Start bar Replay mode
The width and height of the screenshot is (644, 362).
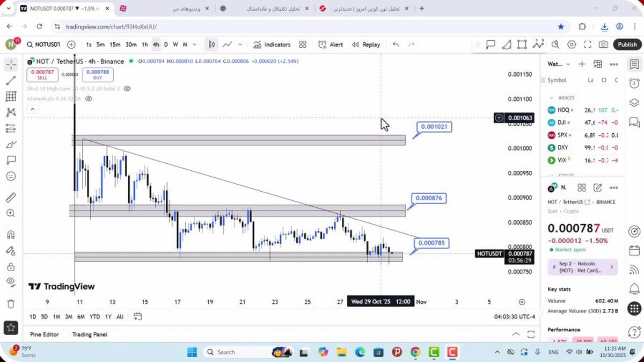[x=366, y=45]
